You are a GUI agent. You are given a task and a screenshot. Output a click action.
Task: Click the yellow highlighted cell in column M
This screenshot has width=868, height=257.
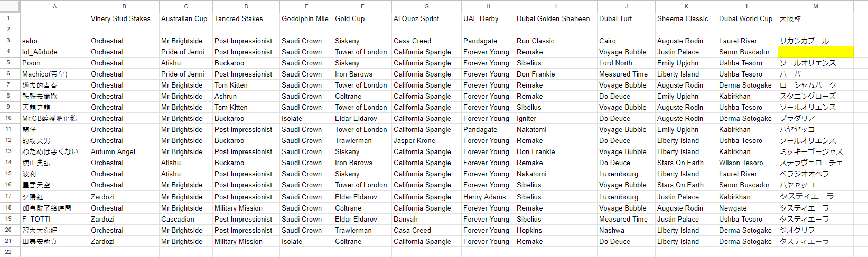tap(816, 52)
